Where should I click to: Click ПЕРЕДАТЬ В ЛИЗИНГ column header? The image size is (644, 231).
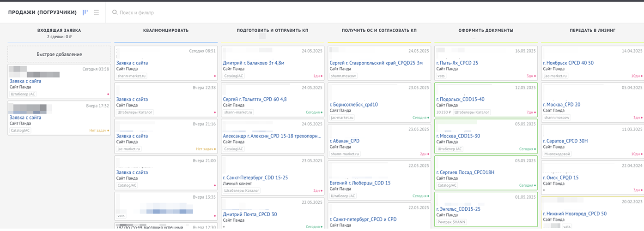click(593, 30)
